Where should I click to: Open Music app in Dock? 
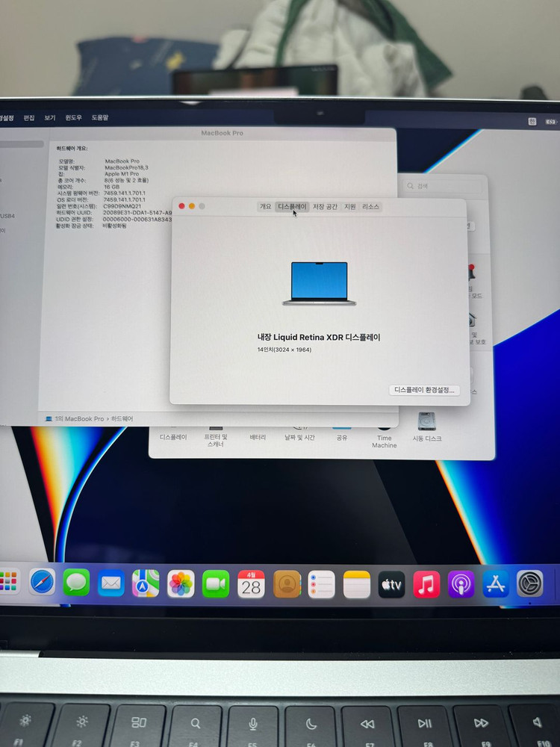(426, 585)
